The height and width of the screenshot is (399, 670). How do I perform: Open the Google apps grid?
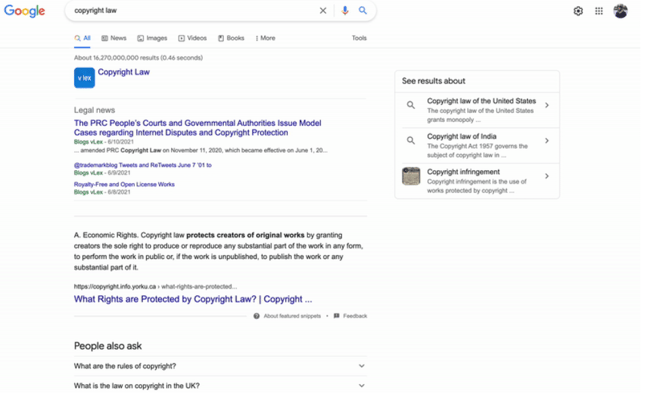(599, 11)
